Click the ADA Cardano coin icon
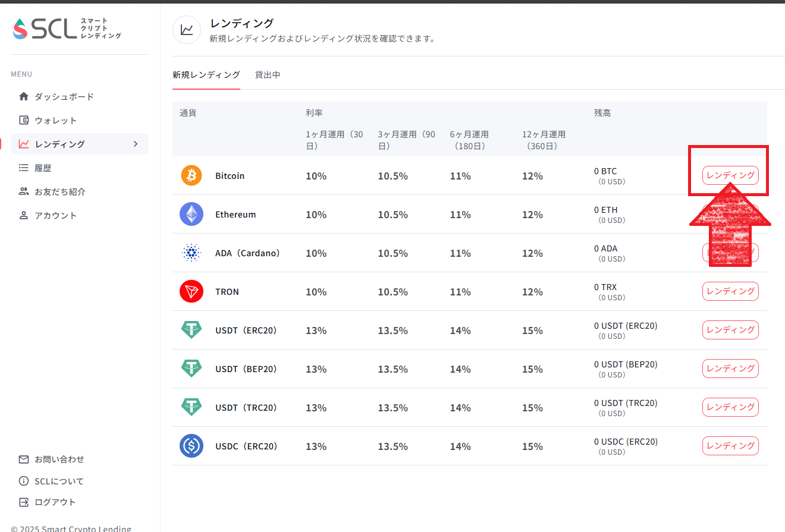Viewport: 785px width, 532px height. [x=191, y=253]
